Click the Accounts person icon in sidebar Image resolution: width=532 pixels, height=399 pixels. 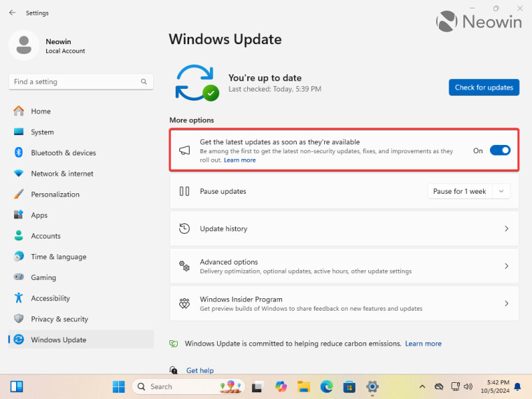point(19,235)
